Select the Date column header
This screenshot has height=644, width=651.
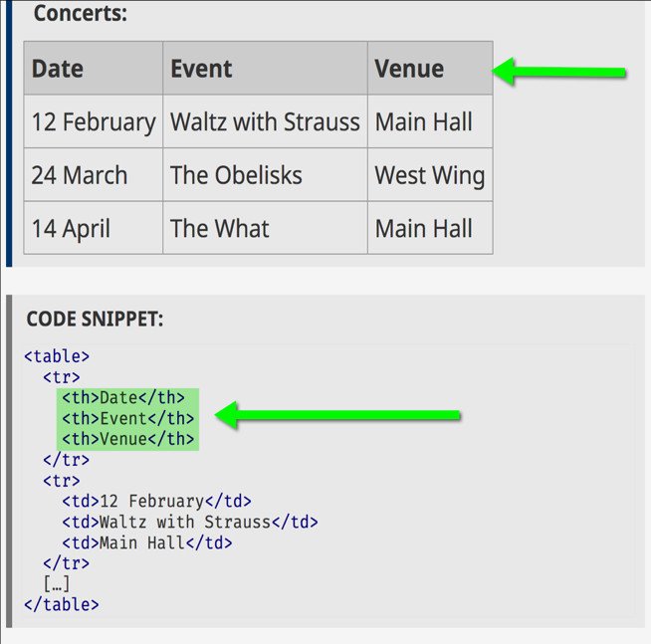[x=94, y=68]
